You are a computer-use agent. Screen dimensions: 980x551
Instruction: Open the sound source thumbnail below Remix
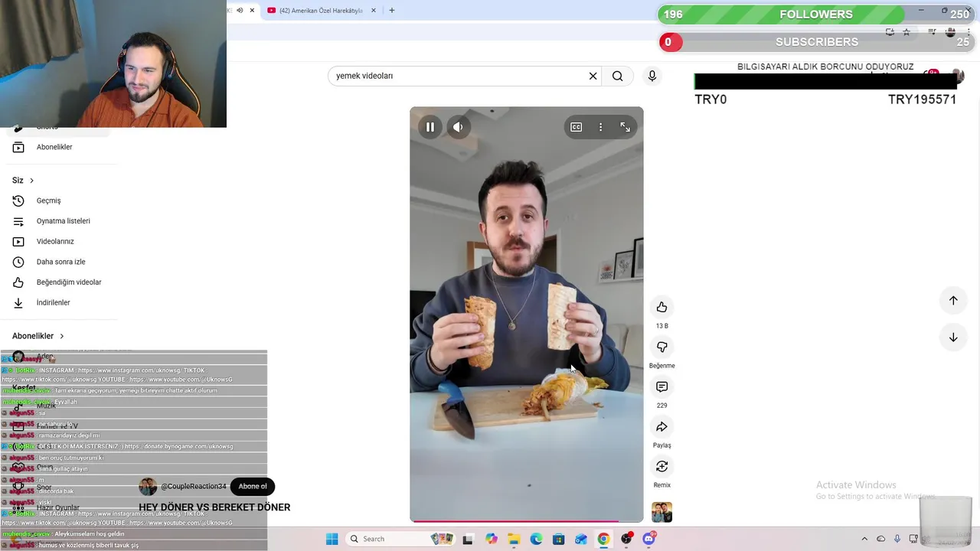coord(661,512)
